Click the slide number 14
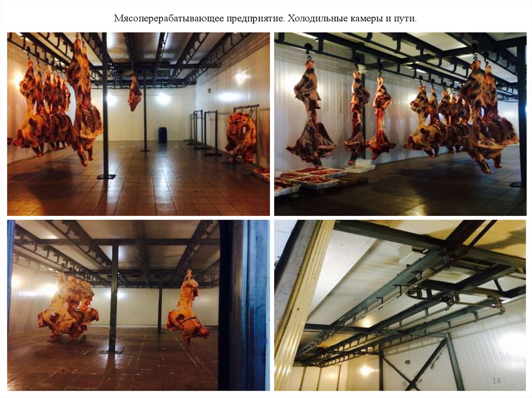 (x=496, y=381)
